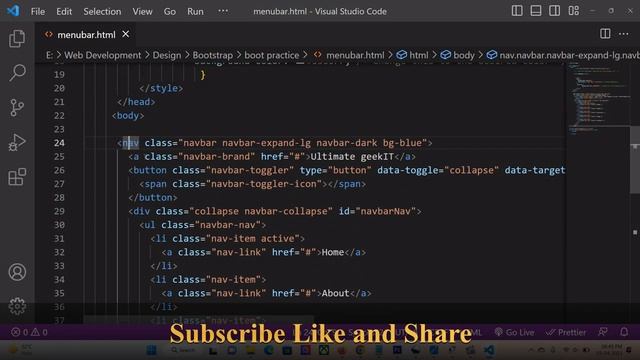The image size is (640, 360).
Task: Close the menubar.html tab
Action: 126,34
